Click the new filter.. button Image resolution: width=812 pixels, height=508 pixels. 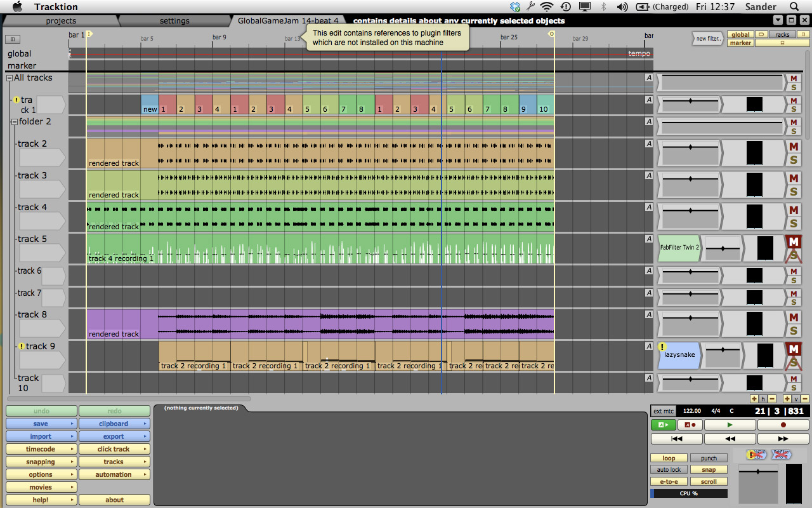coord(708,39)
